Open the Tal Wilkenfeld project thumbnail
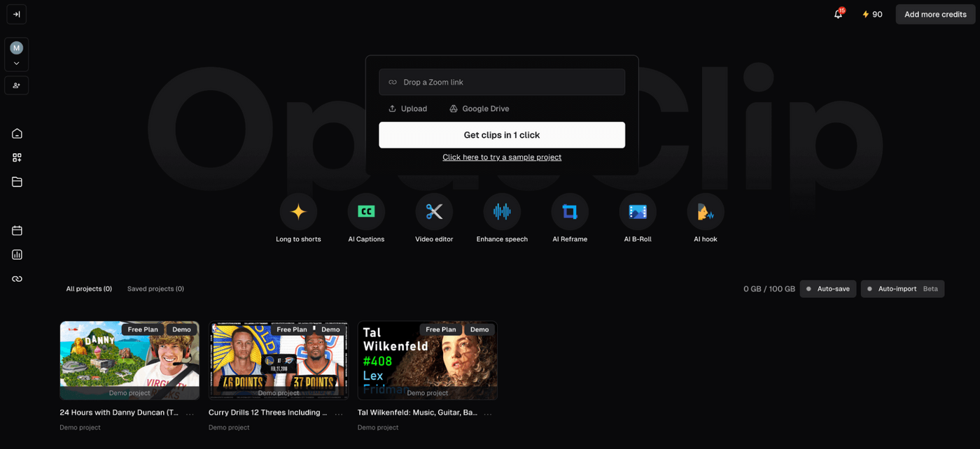 point(427,360)
